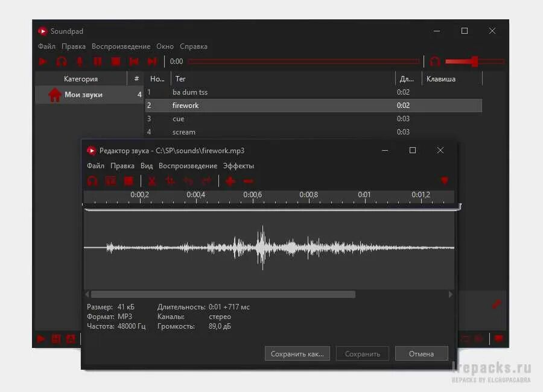Click the headphones icon beside the volume slider
The image size is (543, 392).
pos(435,62)
